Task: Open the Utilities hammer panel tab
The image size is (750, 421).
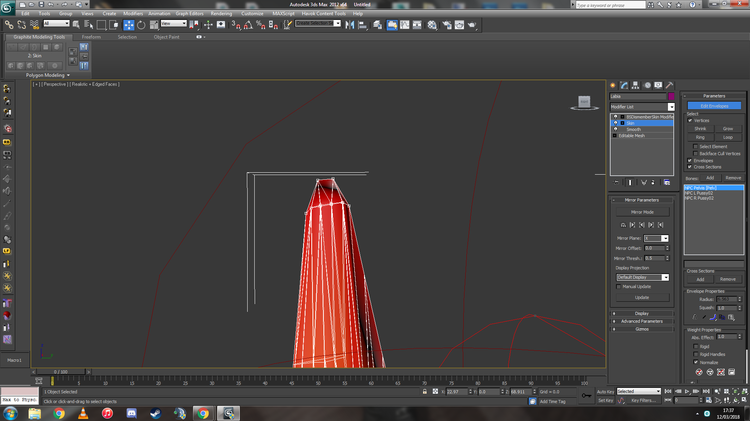Action: coord(669,85)
